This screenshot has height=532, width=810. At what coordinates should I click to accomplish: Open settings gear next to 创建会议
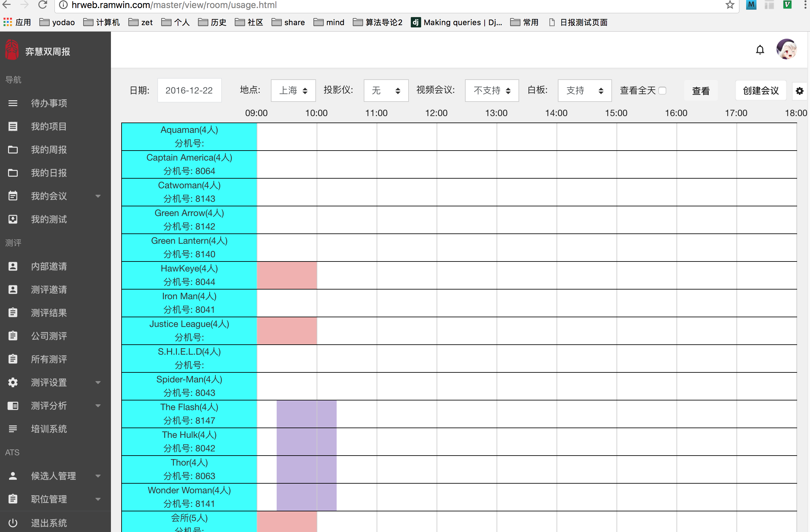[799, 91]
